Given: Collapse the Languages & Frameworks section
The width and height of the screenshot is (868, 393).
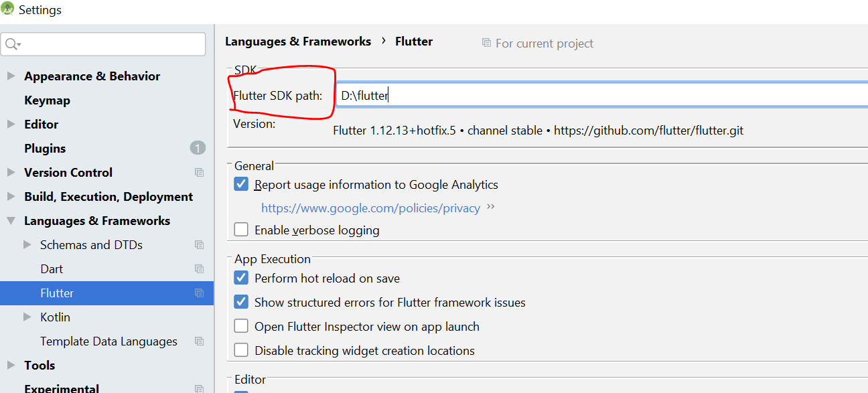Looking at the screenshot, I should [11, 220].
